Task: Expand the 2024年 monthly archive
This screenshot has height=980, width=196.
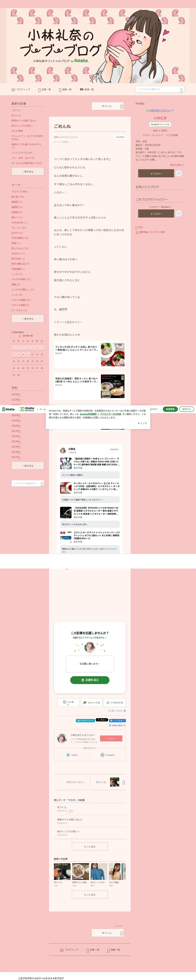Action: (x=16, y=394)
